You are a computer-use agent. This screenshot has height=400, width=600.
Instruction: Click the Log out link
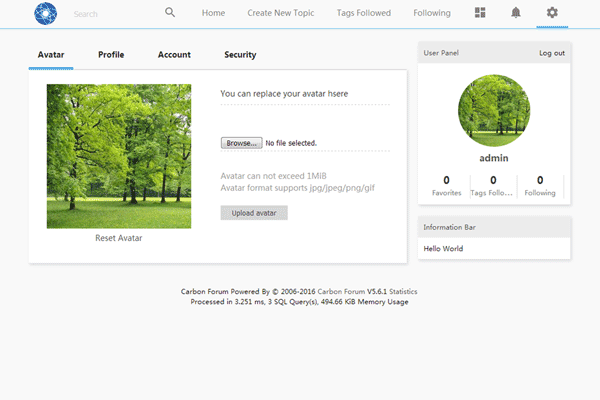pos(551,53)
